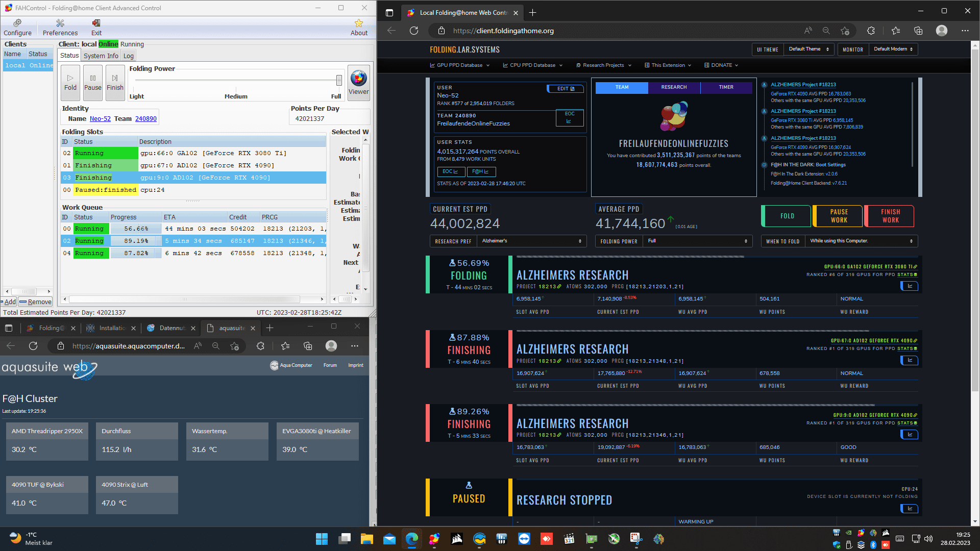
Task: Click the volume icon in system tray
Action: tap(928, 539)
